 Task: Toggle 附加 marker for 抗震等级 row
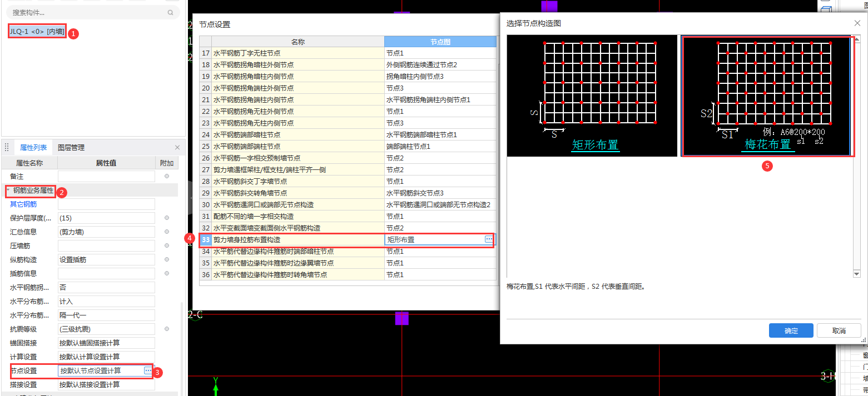[166, 329]
